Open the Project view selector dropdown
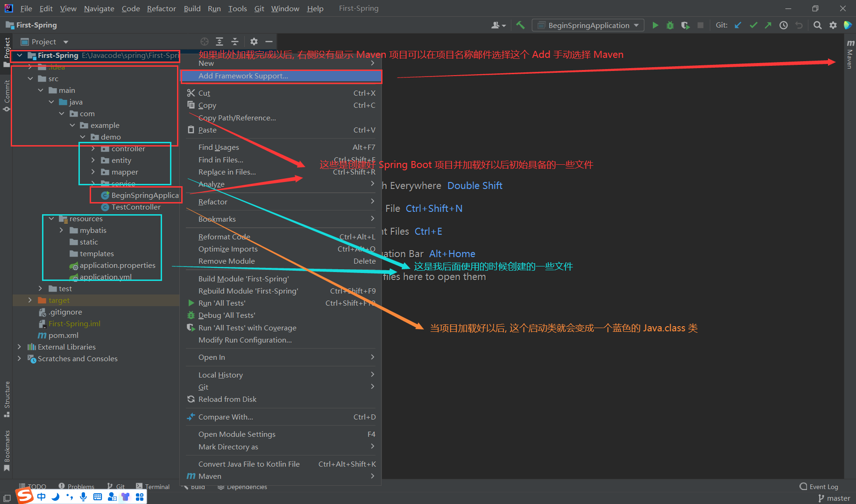 tap(45, 42)
